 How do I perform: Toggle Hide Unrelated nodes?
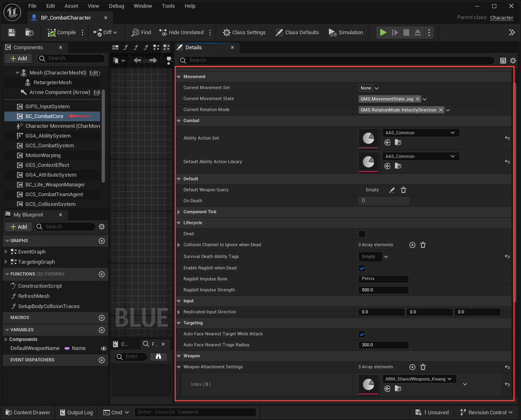(x=181, y=32)
